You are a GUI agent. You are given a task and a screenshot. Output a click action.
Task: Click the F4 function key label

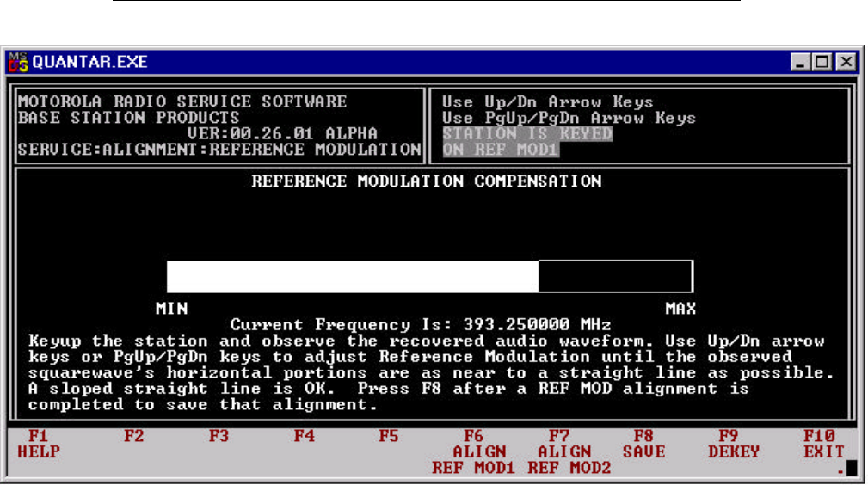(x=304, y=436)
